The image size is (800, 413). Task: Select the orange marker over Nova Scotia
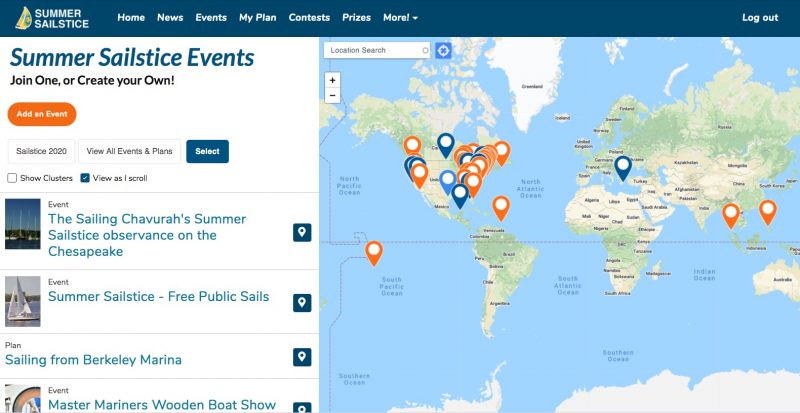coord(502,153)
